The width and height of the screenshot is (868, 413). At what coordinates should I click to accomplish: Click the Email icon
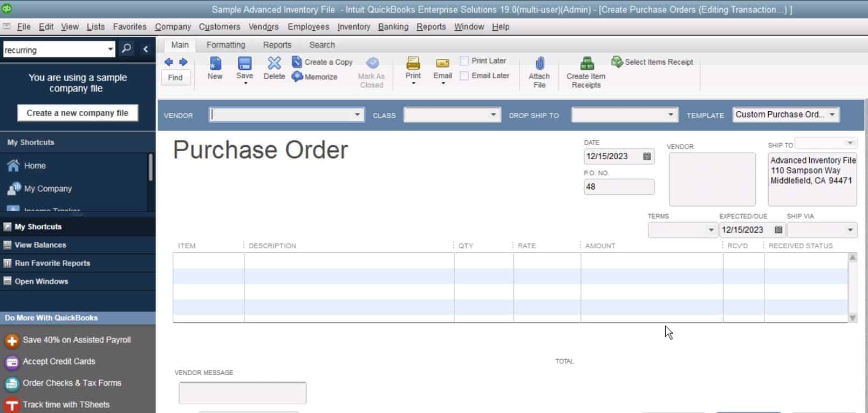tap(442, 64)
